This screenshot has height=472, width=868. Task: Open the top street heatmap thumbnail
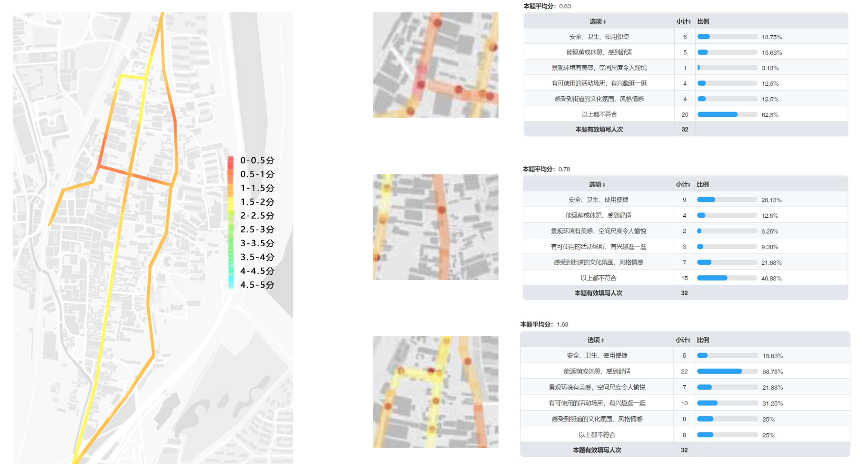click(435, 65)
